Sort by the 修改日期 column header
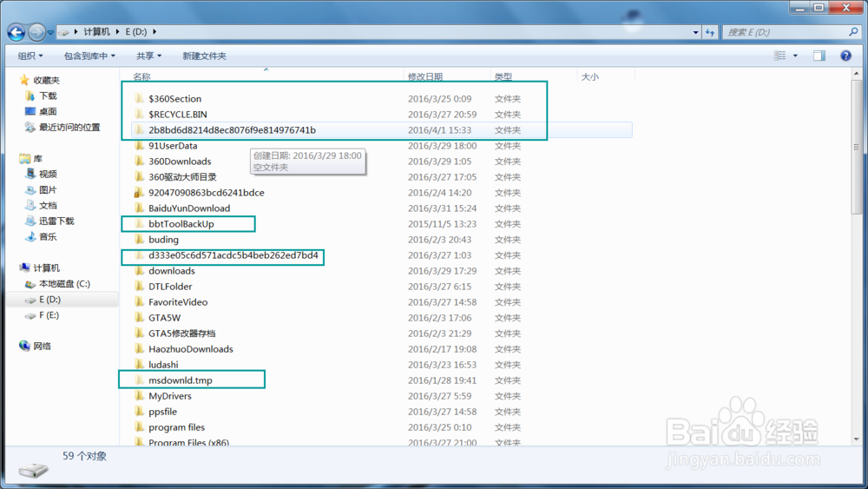 pyautogui.click(x=425, y=76)
